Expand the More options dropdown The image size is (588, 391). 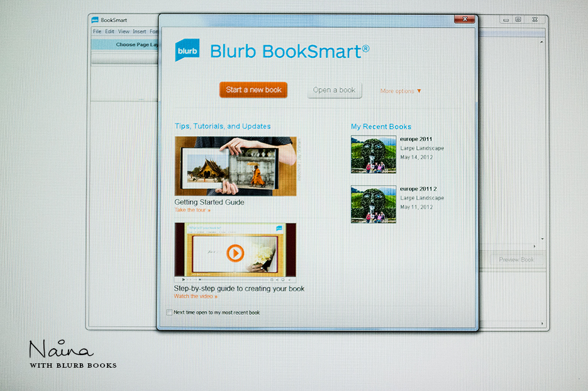pos(401,91)
